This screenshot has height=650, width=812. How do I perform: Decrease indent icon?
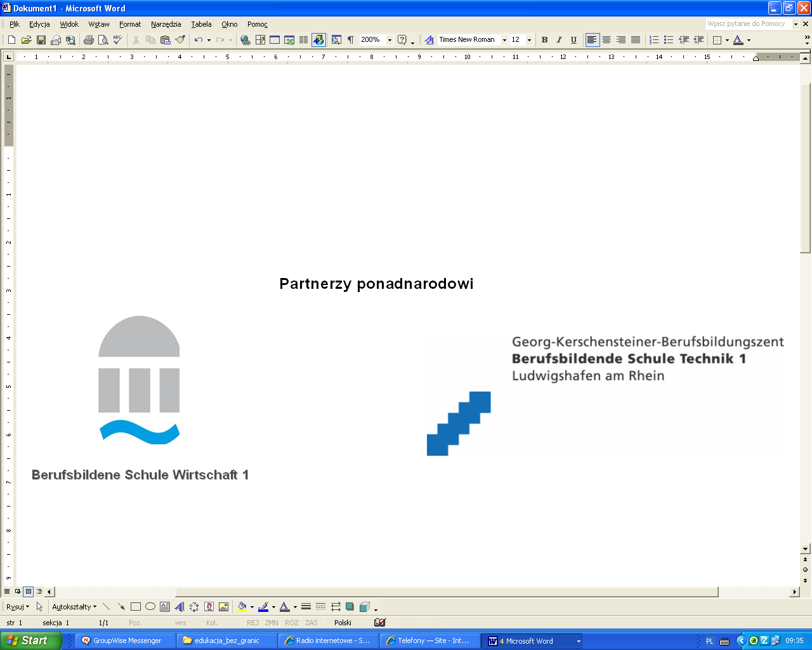pos(684,40)
